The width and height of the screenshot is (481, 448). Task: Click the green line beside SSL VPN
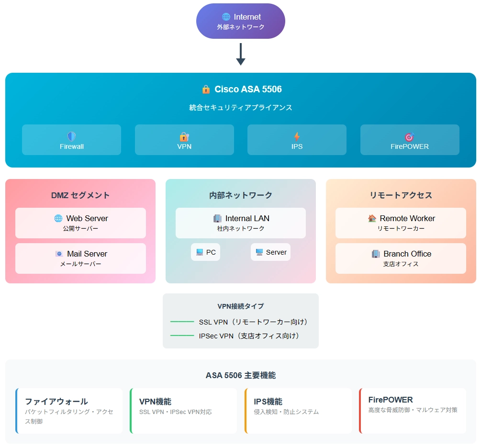point(182,322)
